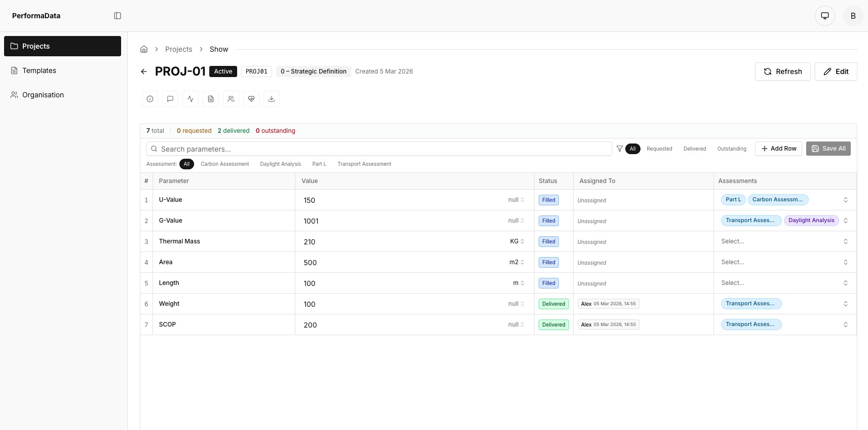
Task: Click the Refresh button
Action: pos(783,71)
